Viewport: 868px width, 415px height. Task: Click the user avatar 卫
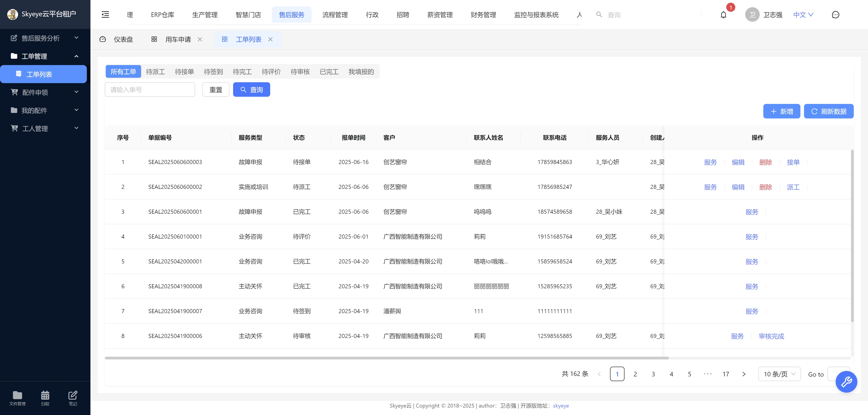(752, 15)
